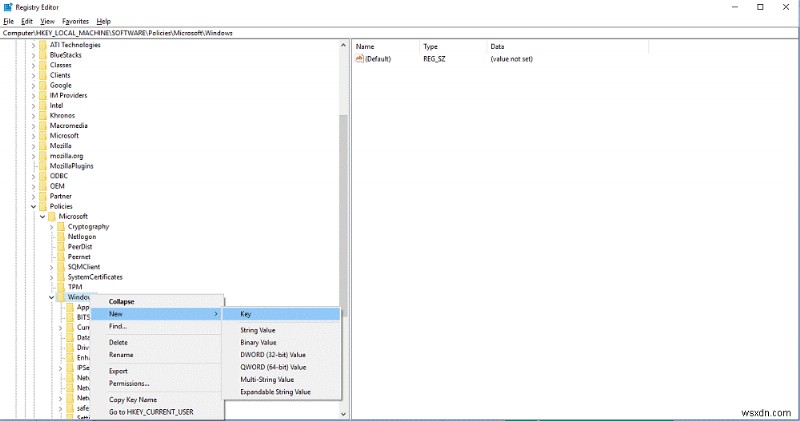Viewport: 800px width, 421px height.
Task: Select the PeerDist folder icon
Action: click(x=61, y=246)
